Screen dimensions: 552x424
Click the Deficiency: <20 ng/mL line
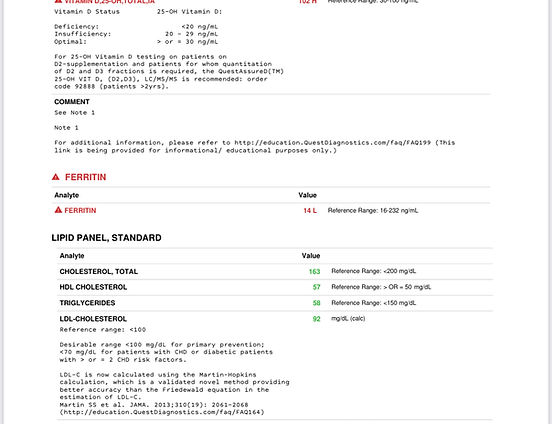tap(136, 26)
